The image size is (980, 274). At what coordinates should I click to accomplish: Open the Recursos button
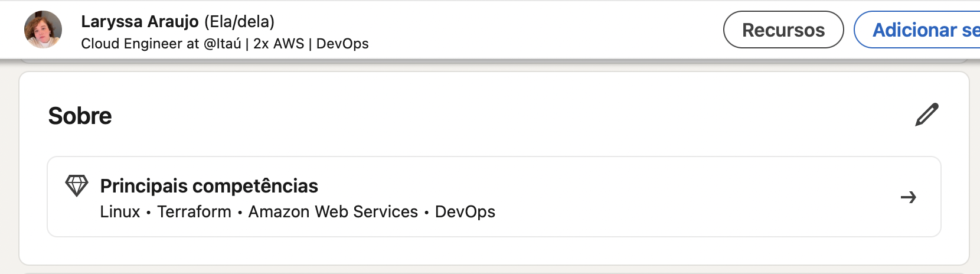pyautogui.click(x=783, y=30)
